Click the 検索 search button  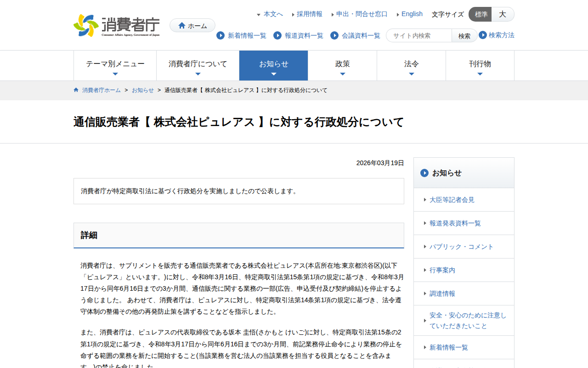464,35
